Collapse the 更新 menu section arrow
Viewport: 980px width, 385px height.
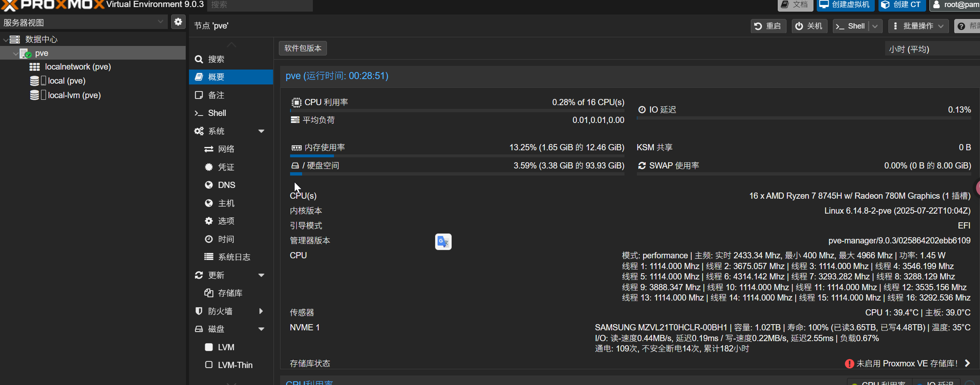click(x=261, y=275)
